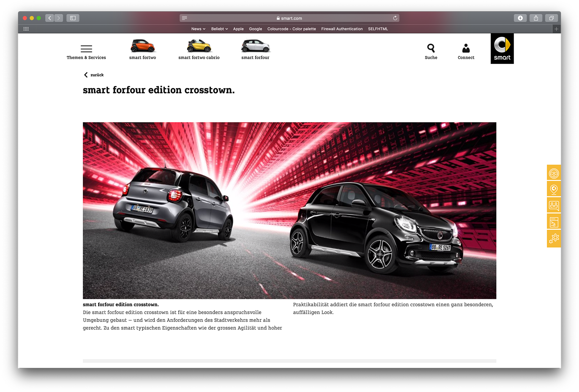Viewport: 579px width, 392px height.
Task: Click the Suche magnifier icon
Action: coord(431,48)
